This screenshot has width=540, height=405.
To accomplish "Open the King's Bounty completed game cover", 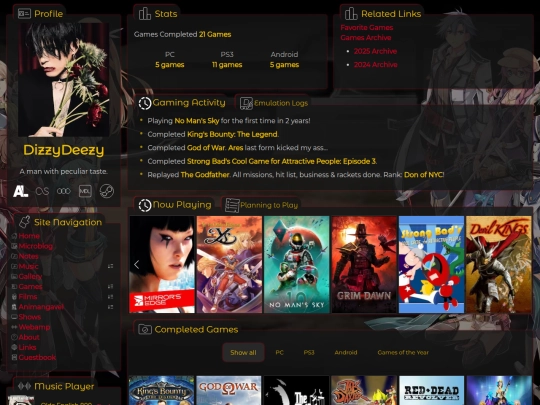I will click(162, 391).
